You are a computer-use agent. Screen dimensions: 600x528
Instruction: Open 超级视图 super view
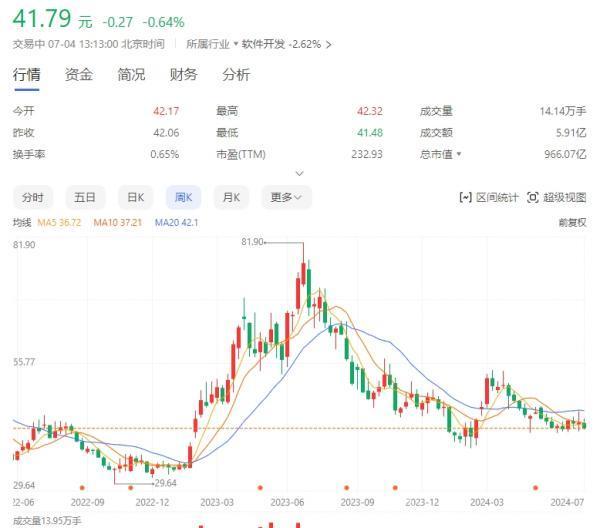pos(556,197)
